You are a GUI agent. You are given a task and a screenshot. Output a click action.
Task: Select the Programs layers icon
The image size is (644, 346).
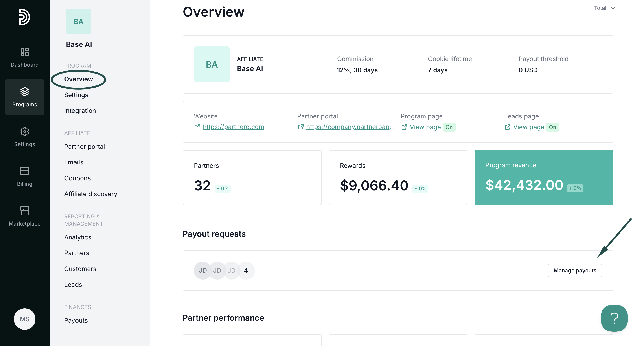tap(24, 92)
